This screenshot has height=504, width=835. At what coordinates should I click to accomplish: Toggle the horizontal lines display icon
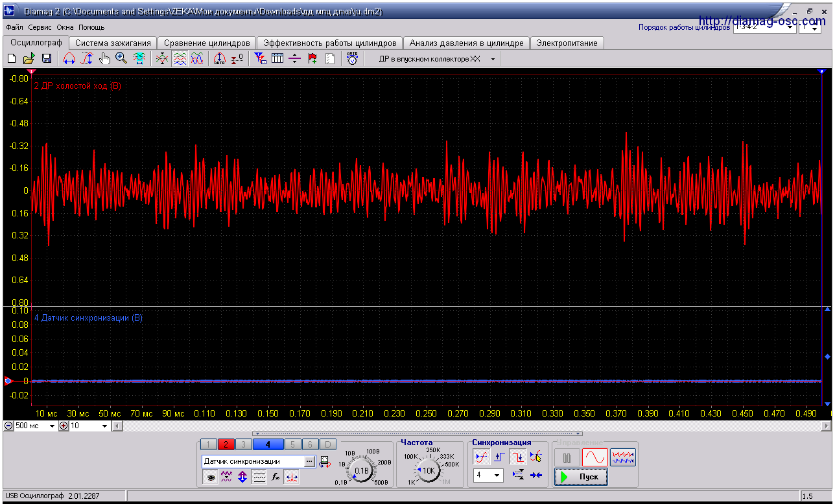tap(259, 478)
